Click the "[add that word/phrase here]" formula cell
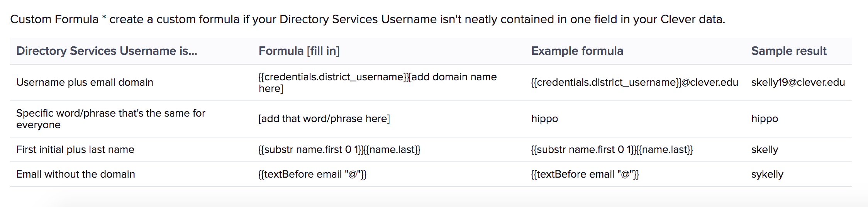Screen dimensions: 868x207 pyautogui.click(x=324, y=119)
